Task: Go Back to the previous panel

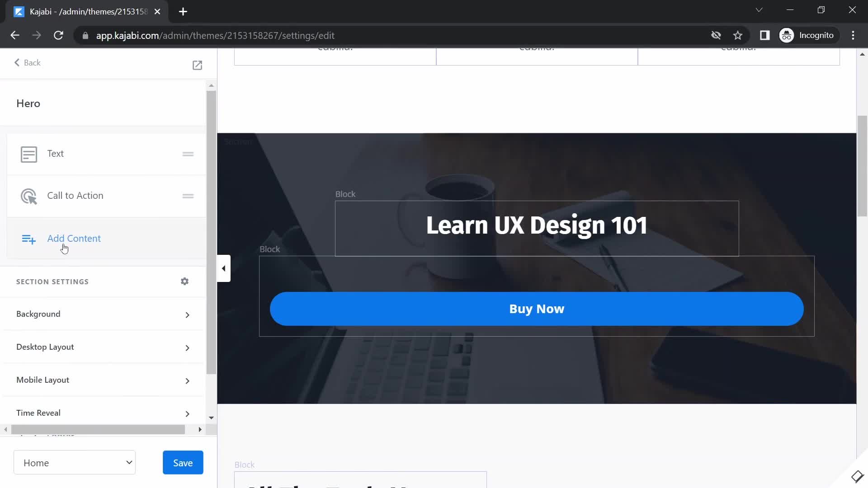Action: pos(28,63)
